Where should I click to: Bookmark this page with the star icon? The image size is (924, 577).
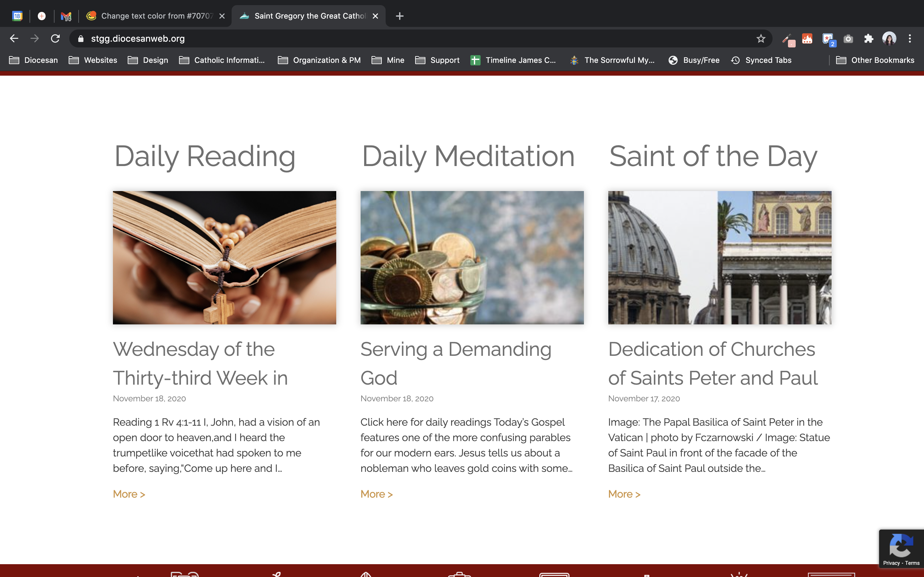[761, 38]
